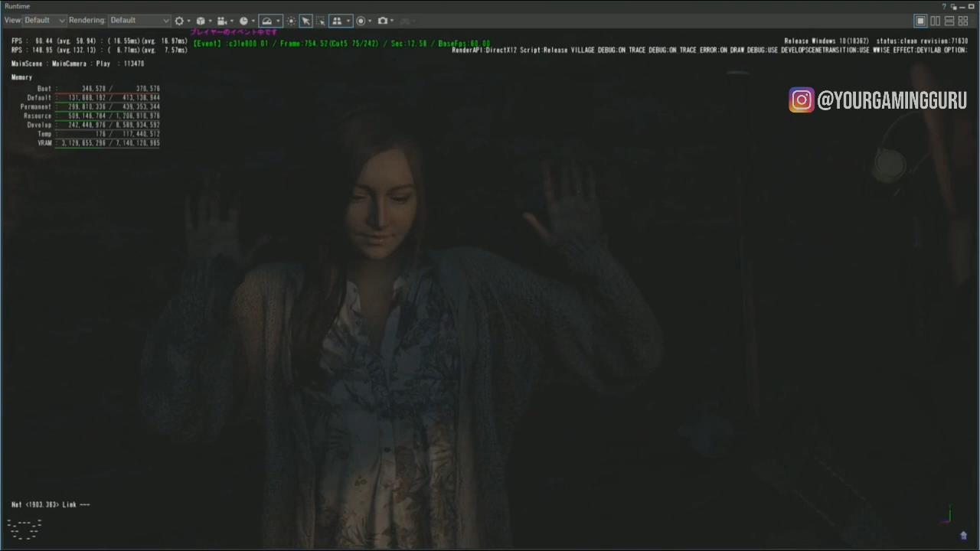Image resolution: width=980 pixels, height=551 pixels.
Task: Click the gear settings toolbar icon
Action: [x=179, y=21]
